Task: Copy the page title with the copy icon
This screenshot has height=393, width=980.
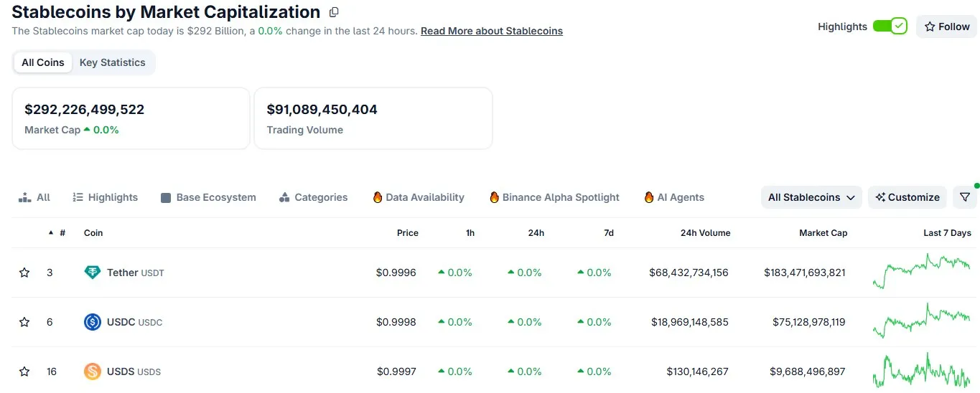Action: (x=334, y=12)
